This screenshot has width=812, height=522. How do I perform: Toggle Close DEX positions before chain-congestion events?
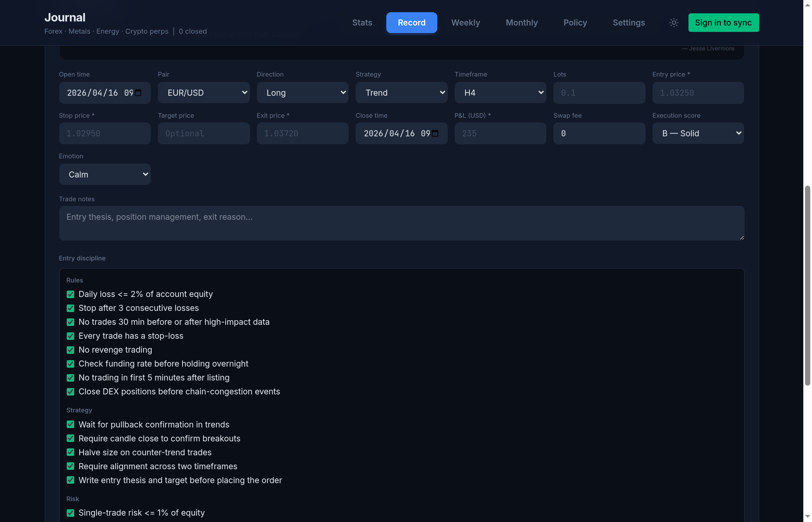(x=70, y=391)
